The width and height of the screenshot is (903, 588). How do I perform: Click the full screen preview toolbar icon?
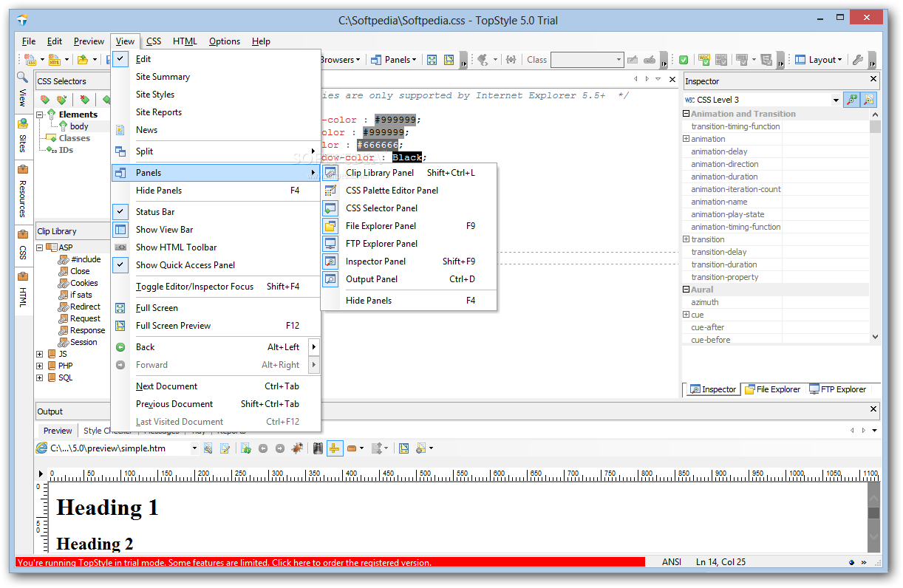[449, 60]
